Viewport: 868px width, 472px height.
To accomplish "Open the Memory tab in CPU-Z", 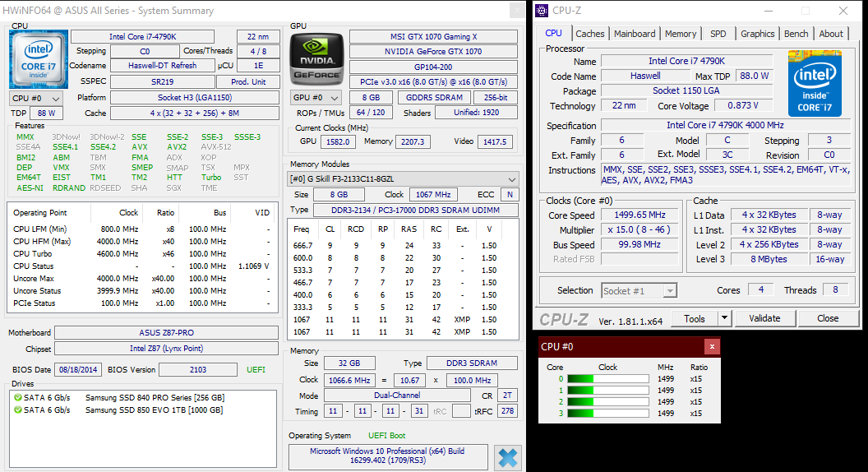I will [x=681, y=34].
